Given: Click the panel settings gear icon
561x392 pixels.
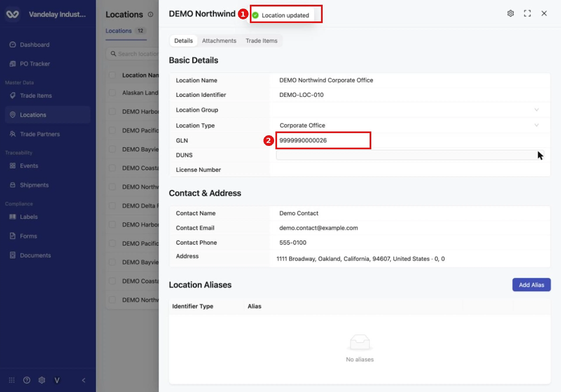Looking at the screenshot, I should 510,13.
